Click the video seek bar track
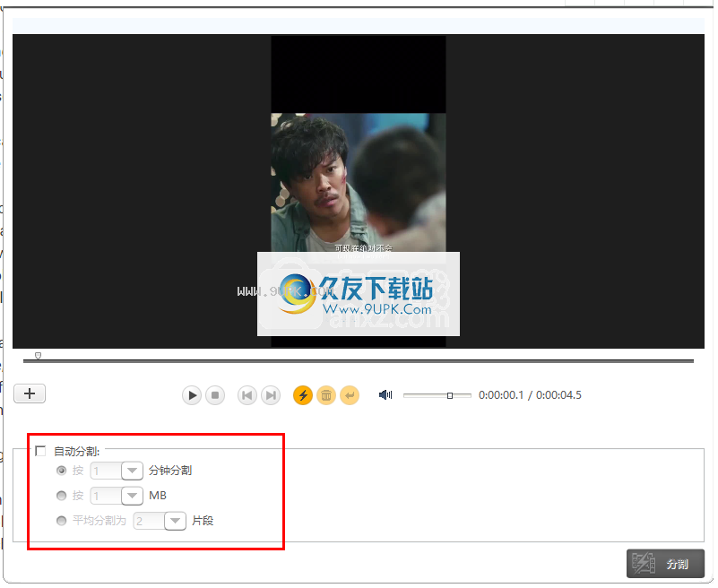Screen dimensions: 718x588 coord(359,361)
